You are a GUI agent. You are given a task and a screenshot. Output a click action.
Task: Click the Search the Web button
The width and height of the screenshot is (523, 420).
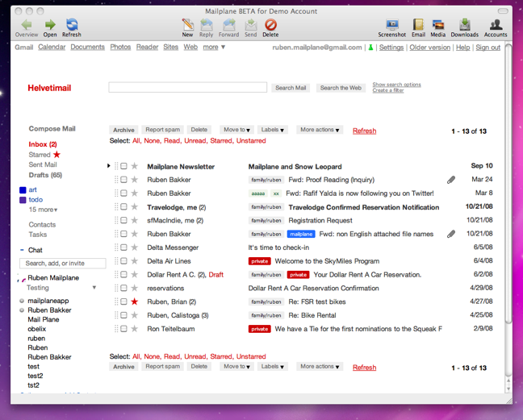click(x=341, y=88)
